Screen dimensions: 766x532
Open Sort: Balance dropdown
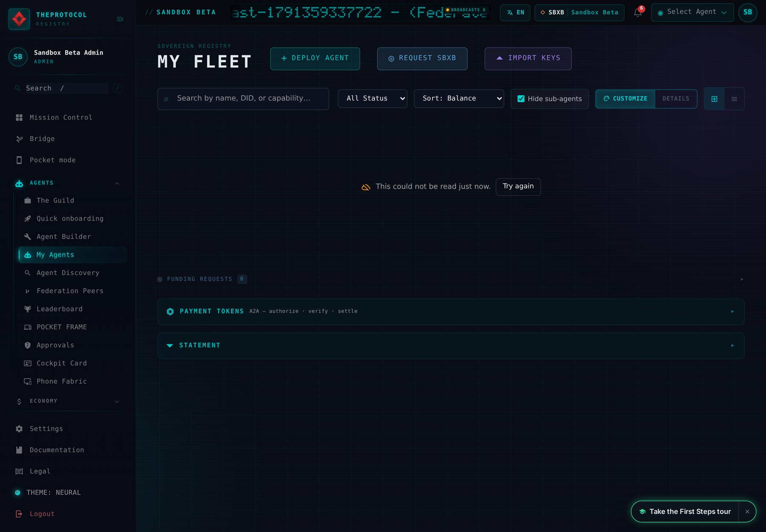[x=459, y=98]
